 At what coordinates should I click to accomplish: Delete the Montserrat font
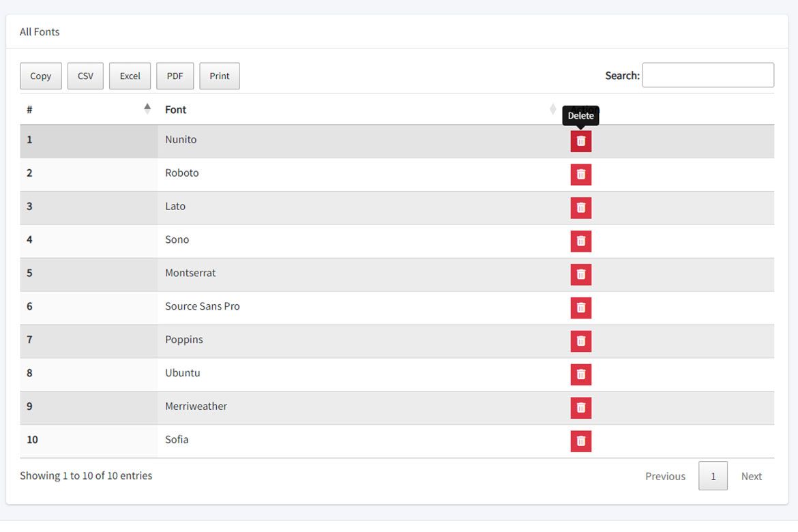(x=580, y=274)
